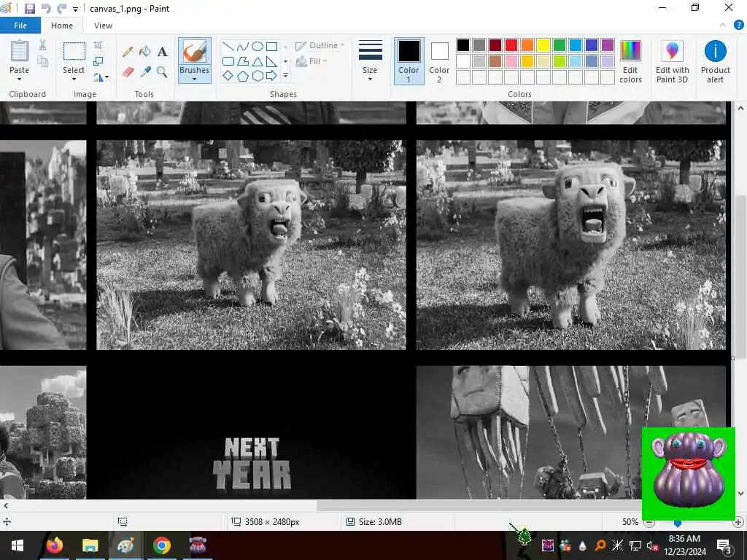Open the File menu
Image resolution: width=747 pixels, height=560 pixels.
tap(20, 26)
